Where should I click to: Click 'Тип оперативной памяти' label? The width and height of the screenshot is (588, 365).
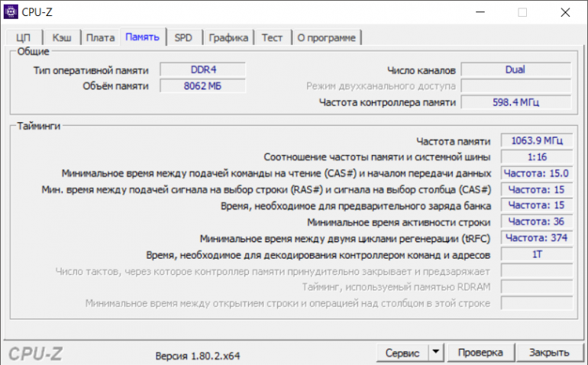point(91,70)
